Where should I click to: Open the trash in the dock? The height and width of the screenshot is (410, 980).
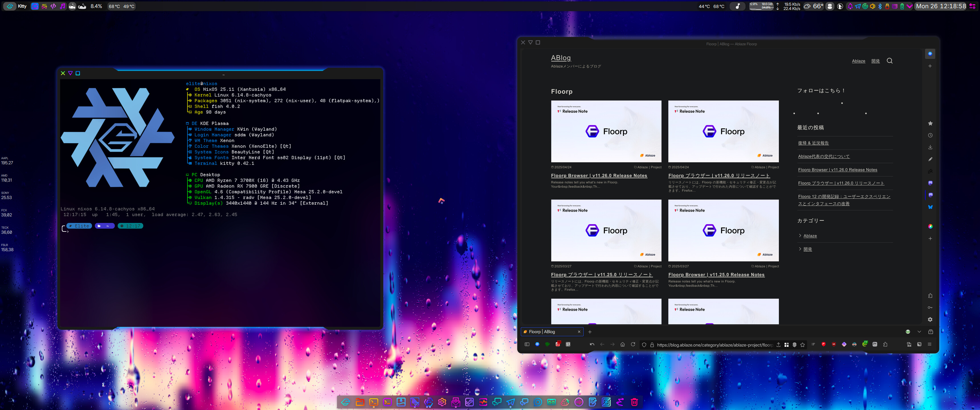(x=634, y=402)
